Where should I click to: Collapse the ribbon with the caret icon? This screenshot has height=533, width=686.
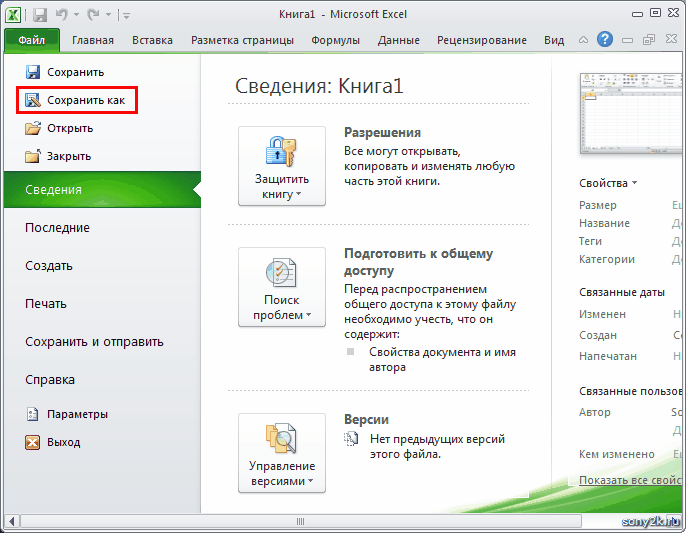583,40
